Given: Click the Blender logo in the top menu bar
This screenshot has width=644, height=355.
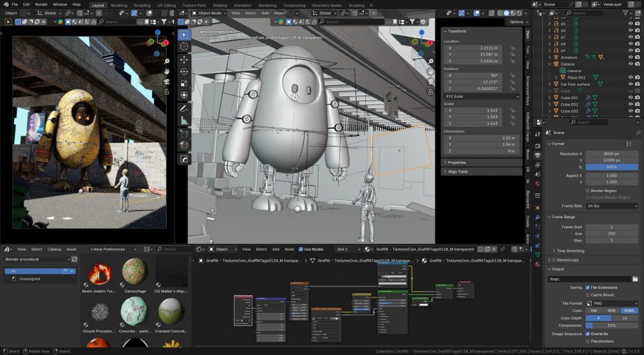Looking at the screenshot, I should point(6,5).
